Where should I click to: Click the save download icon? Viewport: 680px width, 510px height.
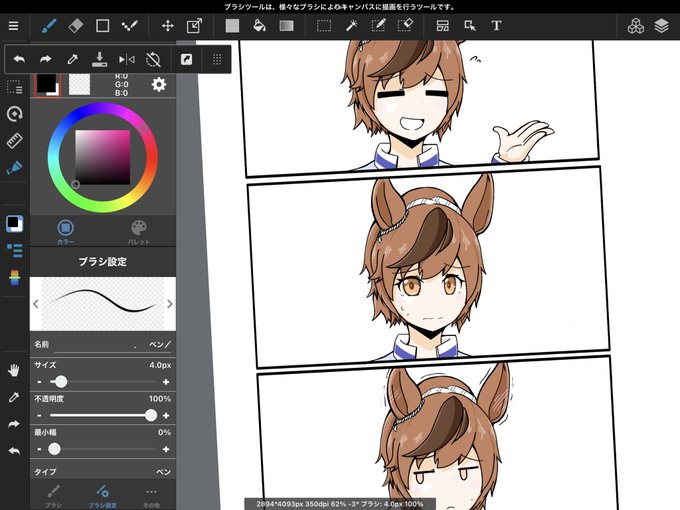[99, 59]
